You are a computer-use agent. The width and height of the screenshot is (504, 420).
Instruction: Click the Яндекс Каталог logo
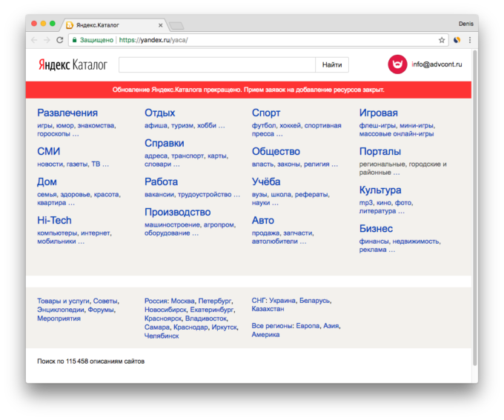pos(73,64)
